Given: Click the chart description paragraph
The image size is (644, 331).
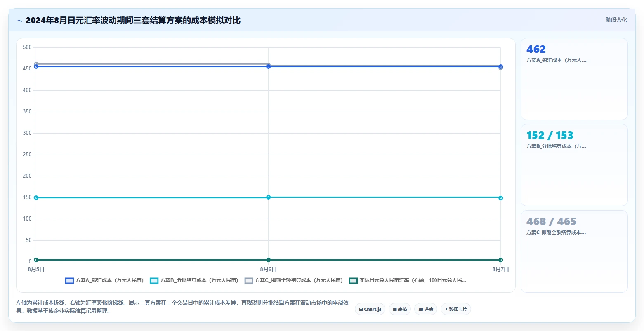Looking at the screenshot, I should [182, 307].
